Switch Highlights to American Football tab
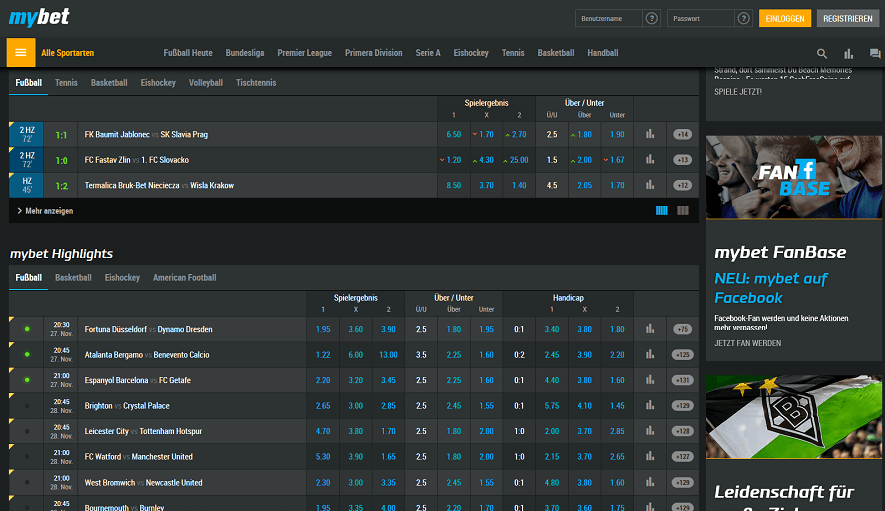This screenshot has height=511, width=885. point(185,277)
